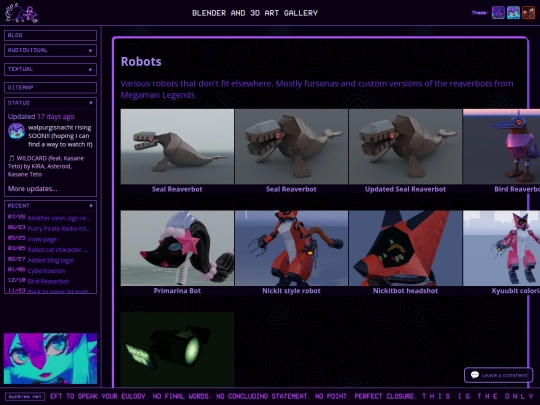Click the bundles.net footer badge
Image resolution: width=540 pixels, height=405 pixels.
[25, 396]
